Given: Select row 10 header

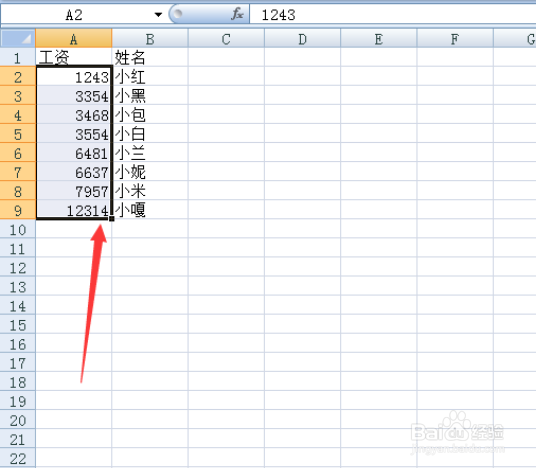Looking at the screenshot, I should tap(18, 229).
